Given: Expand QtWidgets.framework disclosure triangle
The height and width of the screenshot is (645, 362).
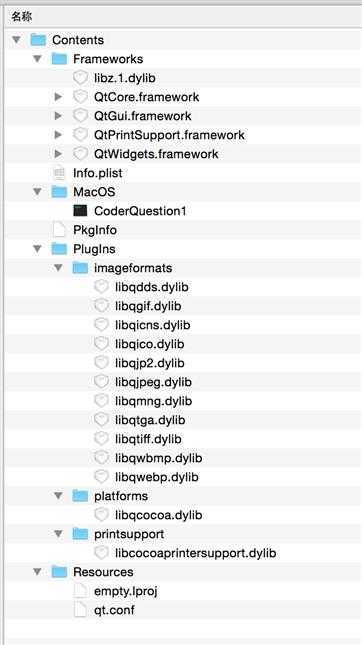Looking at the screenshot, I should tap(58, 154).
